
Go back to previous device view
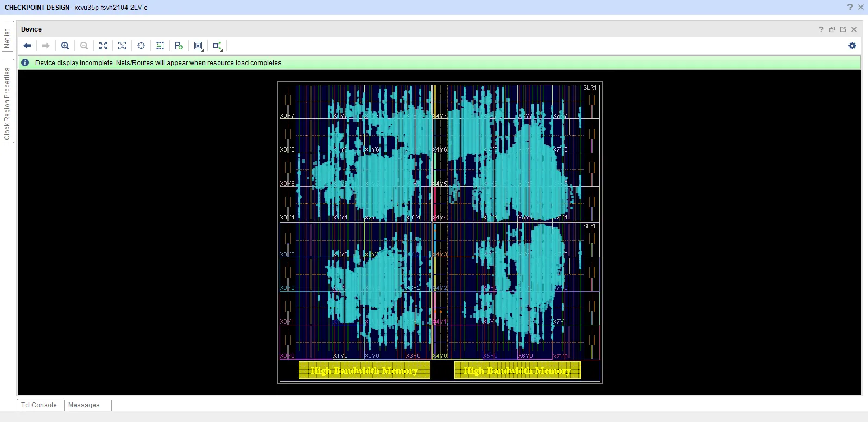[x=27, y=46]
